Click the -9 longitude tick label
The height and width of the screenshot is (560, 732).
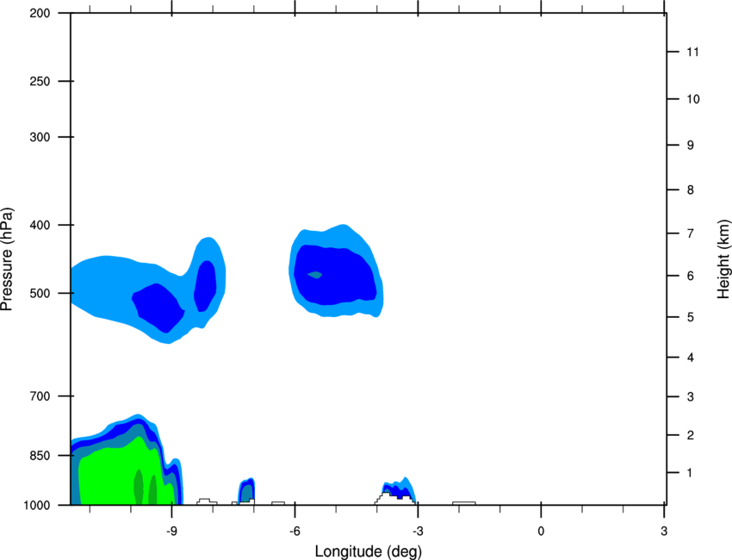(171, 531)
